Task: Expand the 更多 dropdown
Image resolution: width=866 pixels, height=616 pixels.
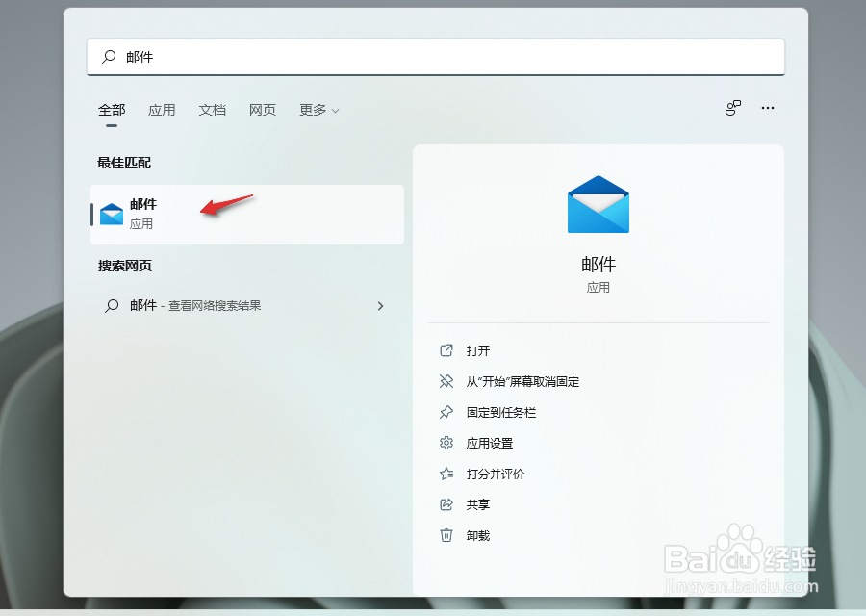Action: (318, 110)
